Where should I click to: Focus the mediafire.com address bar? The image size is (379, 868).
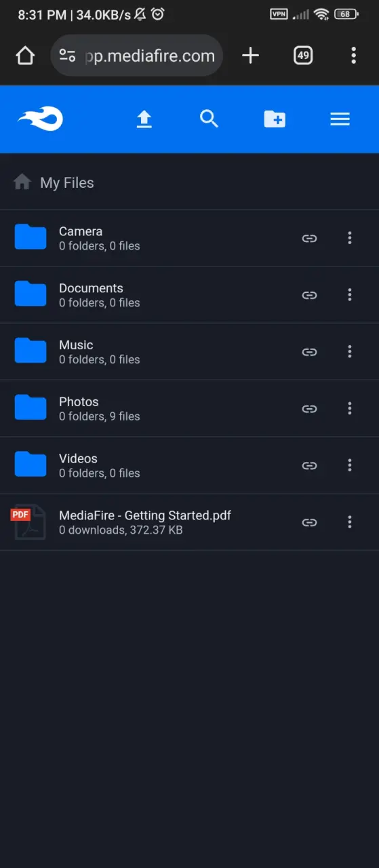click(137, 56)
